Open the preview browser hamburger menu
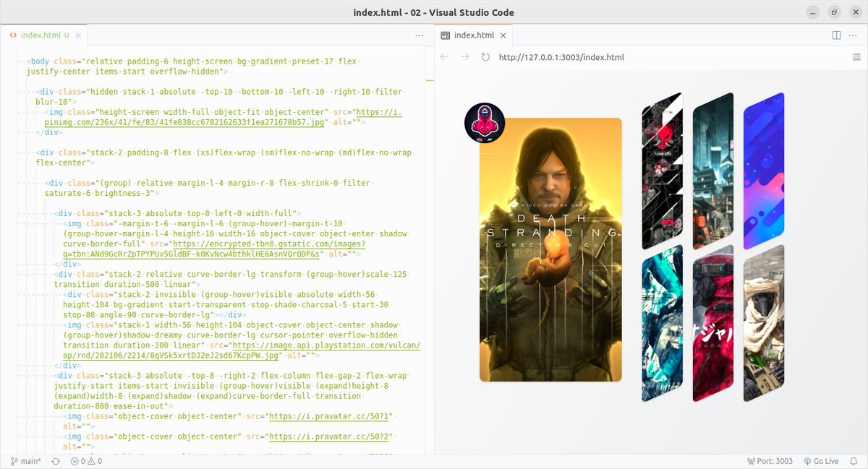 pyautogui.click(x=856, y=57)
